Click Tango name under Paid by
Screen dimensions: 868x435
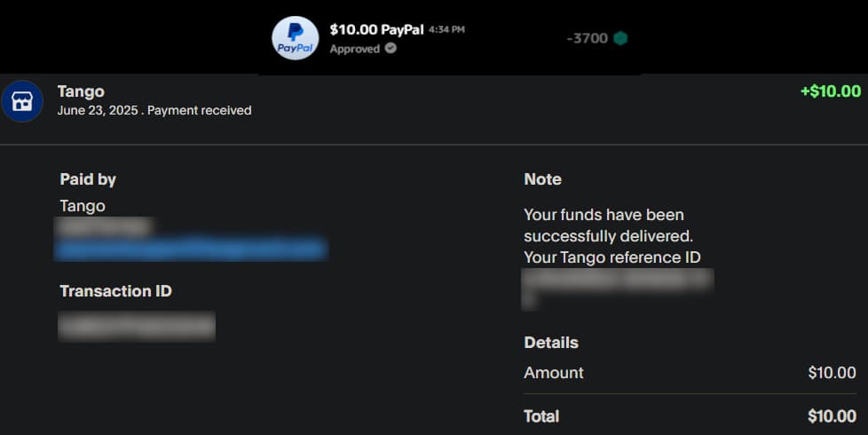click(83, 206)
